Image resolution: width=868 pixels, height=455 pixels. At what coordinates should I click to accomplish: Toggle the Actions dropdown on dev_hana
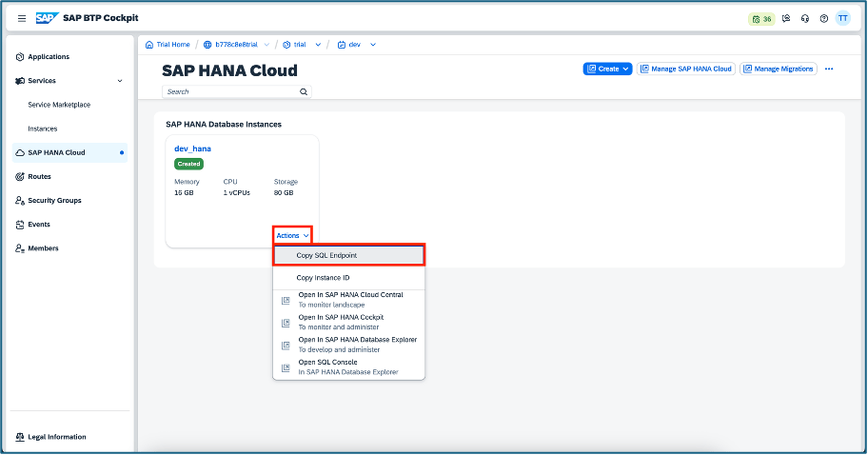click(292, 236)
